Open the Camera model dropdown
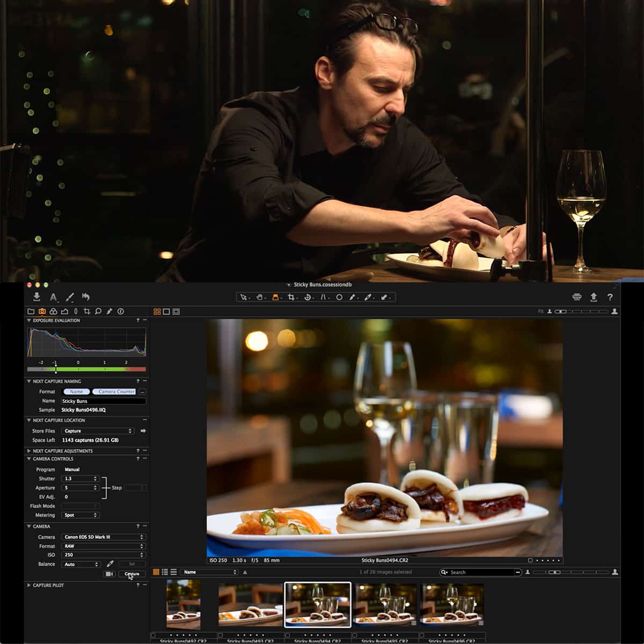Screen dimensions: 644x644 pos(104,537)
